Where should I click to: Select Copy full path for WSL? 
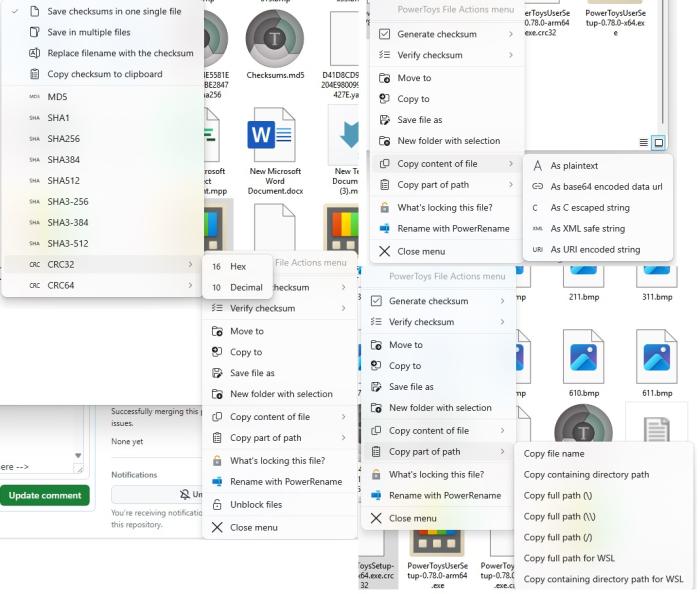pyautogui.click(x=569, y=559)
